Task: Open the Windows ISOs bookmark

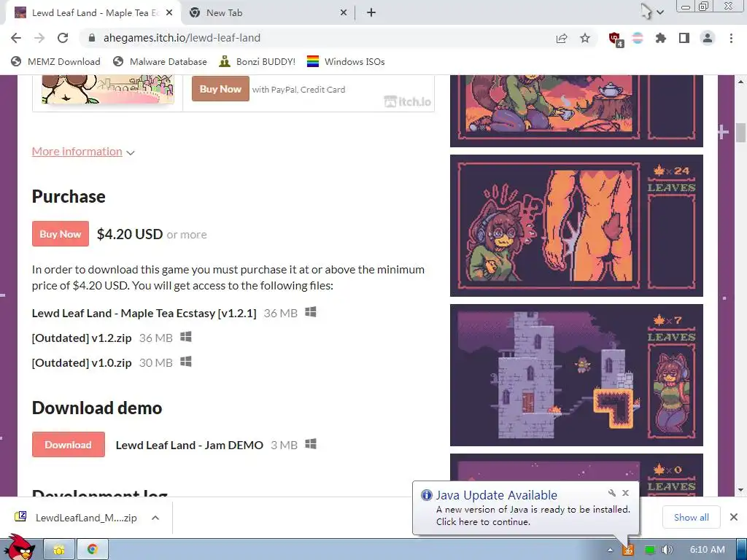Action: click(x=346, y=61)
